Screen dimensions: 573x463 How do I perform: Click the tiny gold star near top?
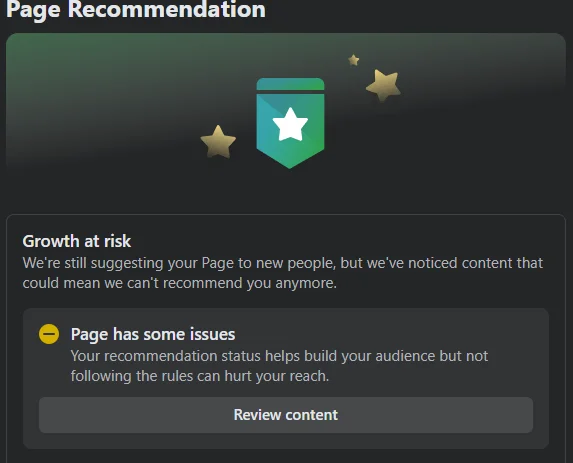[x=354, y=60]
